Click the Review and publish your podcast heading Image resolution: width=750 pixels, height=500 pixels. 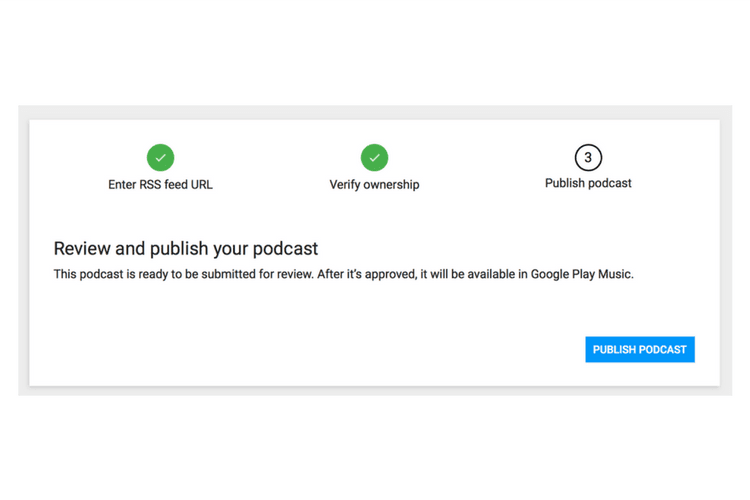pos(186,249)
